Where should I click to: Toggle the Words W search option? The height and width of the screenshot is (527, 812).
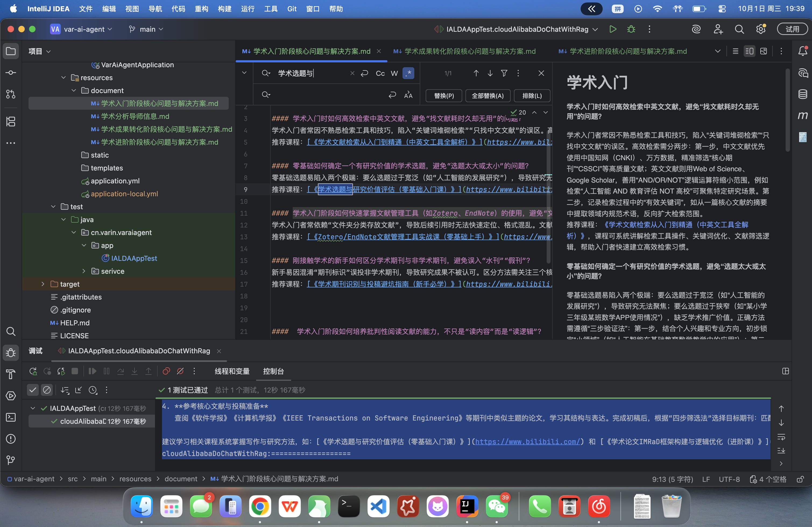pyautogui.click(x=394, y=73)
